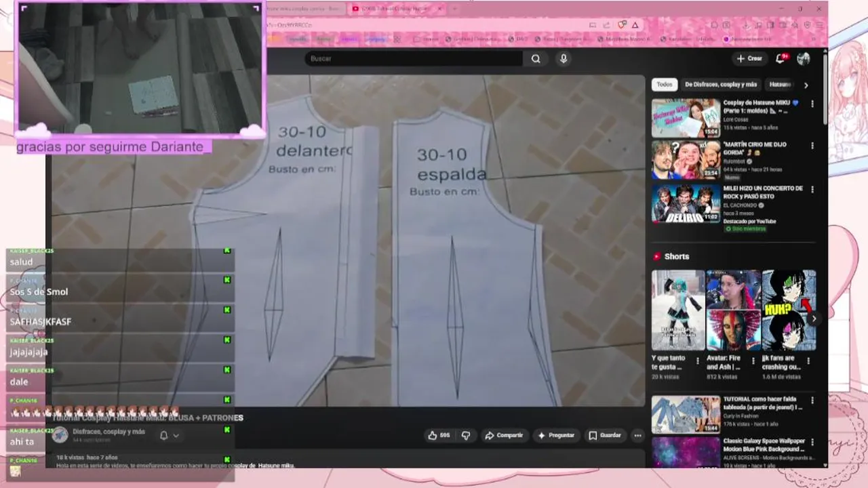Click the 'jajajajaja' chat message
Screen dimensions: 868x488
coord(28,352)
